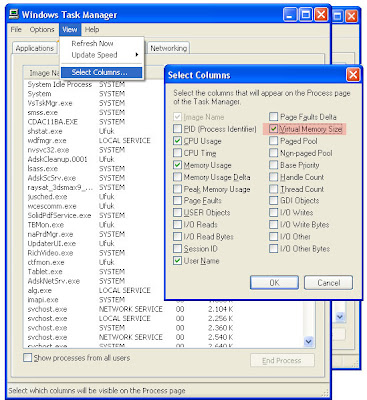
Task: Enable USER Objects column checkbox
Action: (177, 212)
